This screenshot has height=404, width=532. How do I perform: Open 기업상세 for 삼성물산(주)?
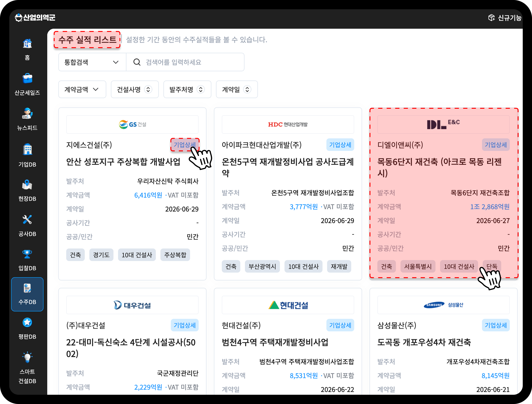pos(496,325)
